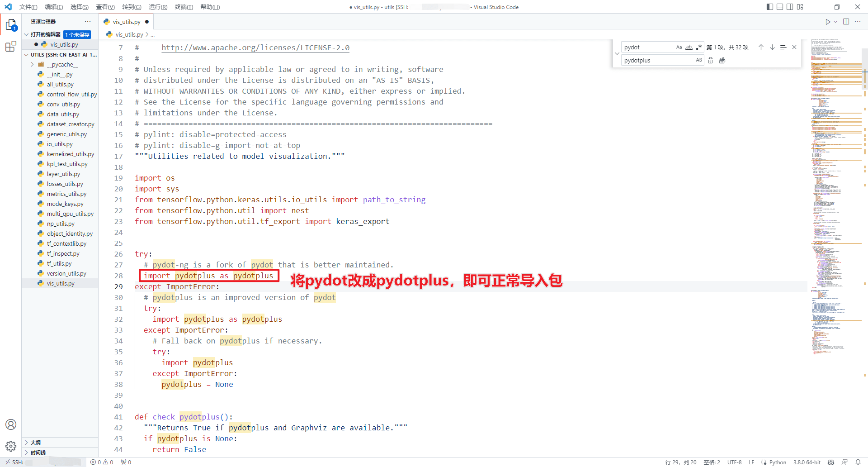
Task: Click the Run Python File play icon
Action: [x=827, y=22]
